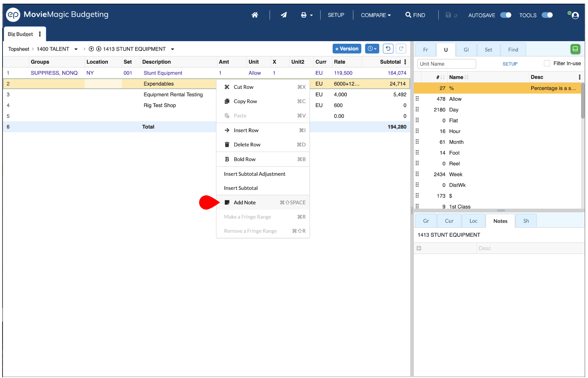Click the + Version button
The image size is (588, 378).
tap(347, 49)
